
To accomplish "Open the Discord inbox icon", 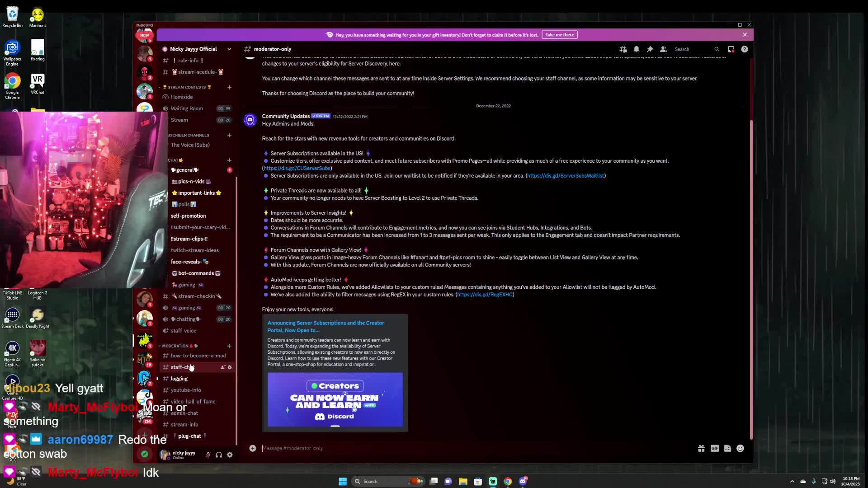I will [x=731, y=49].
